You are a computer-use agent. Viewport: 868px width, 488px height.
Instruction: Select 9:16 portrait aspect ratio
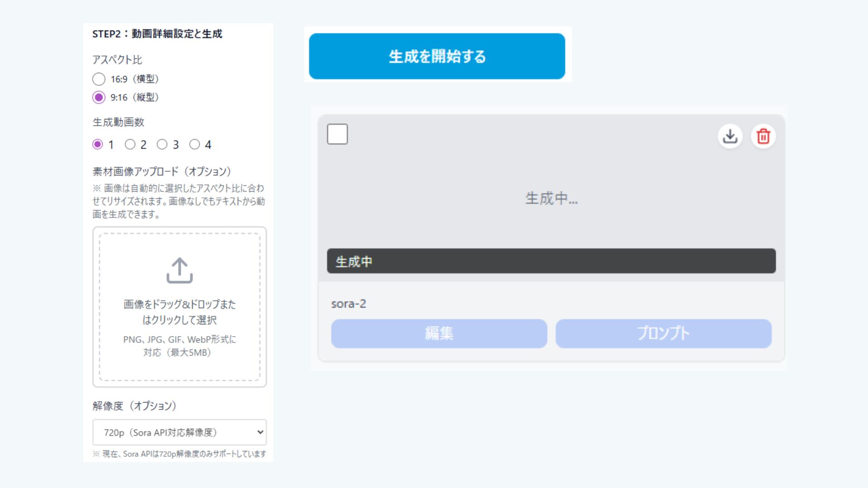click(99, 97)
